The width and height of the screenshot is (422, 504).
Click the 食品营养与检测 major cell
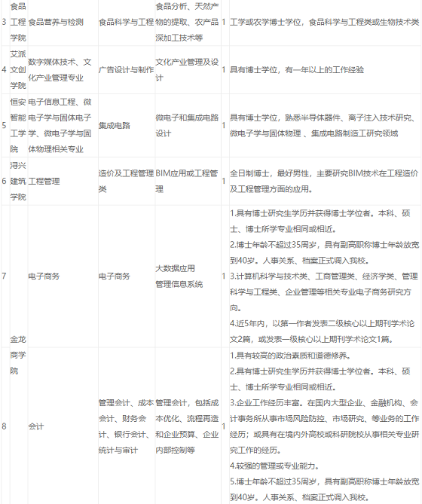tap(56, 22)
